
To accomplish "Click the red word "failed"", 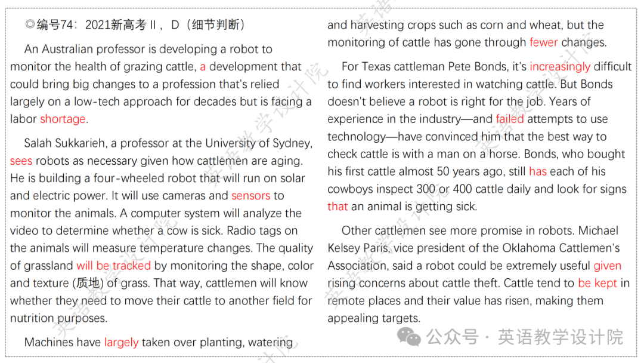I will point(510,119).
